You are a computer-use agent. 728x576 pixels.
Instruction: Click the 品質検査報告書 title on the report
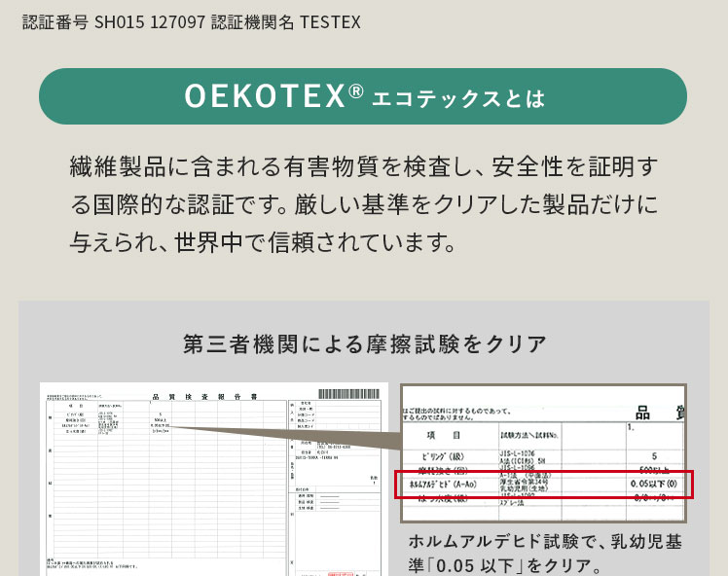[x=203, y=397]
